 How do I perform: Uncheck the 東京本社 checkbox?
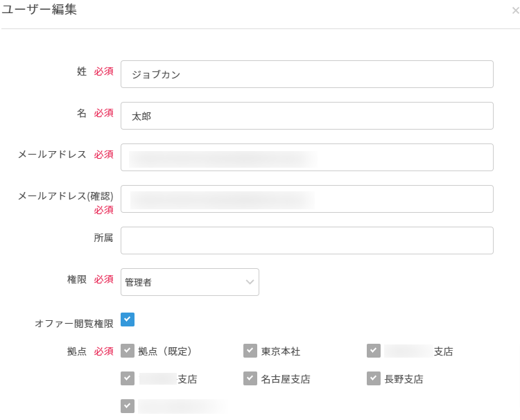coord(250,351)
